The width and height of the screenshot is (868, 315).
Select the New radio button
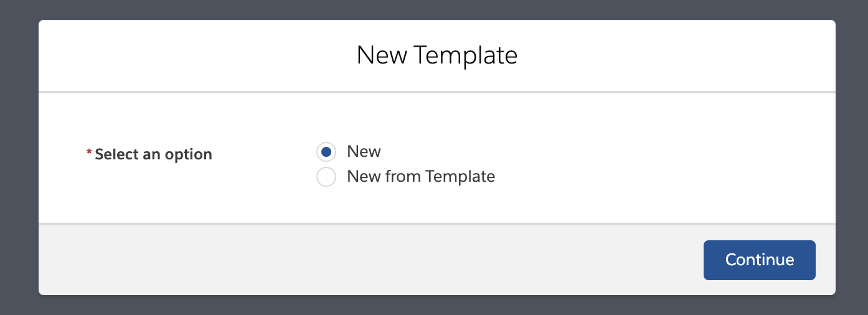point(326,152)
